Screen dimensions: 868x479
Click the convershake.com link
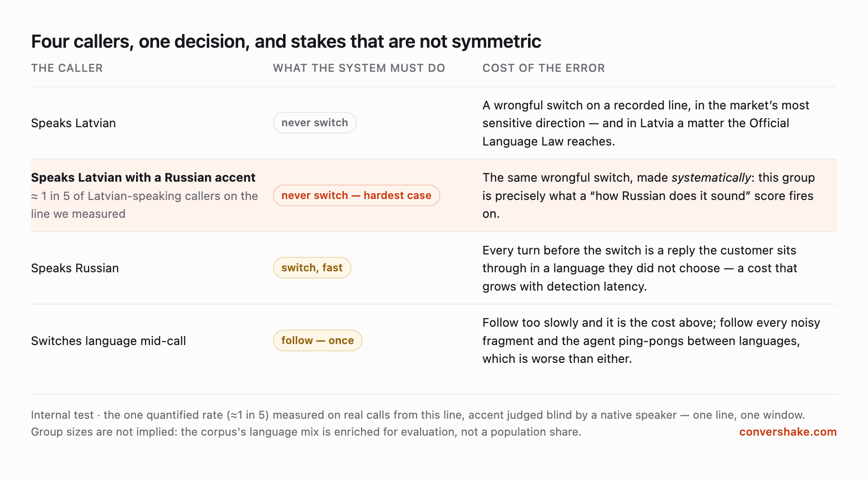coord(787,432)
